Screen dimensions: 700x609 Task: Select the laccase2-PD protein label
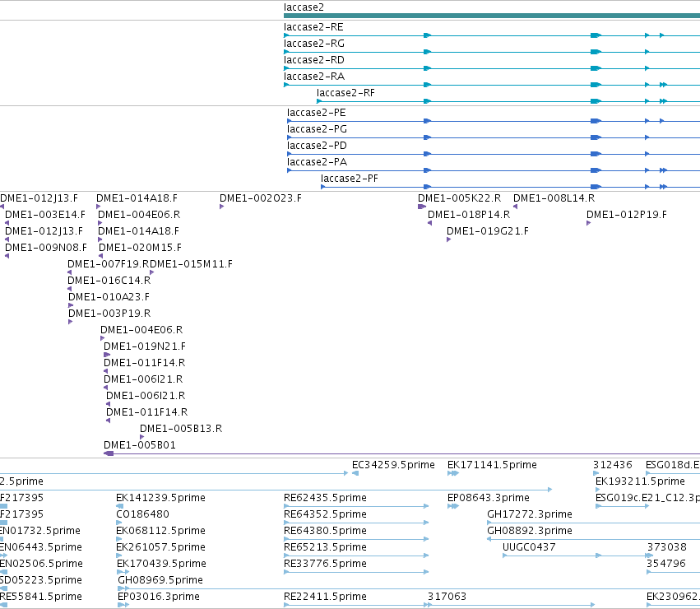(317, 146)
